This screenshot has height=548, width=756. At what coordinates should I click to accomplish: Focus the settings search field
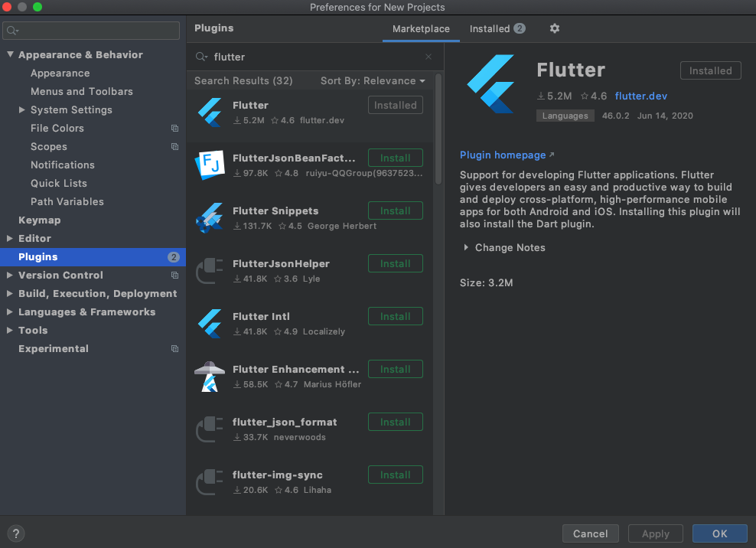pyautogui.click(x=91, y=31)
